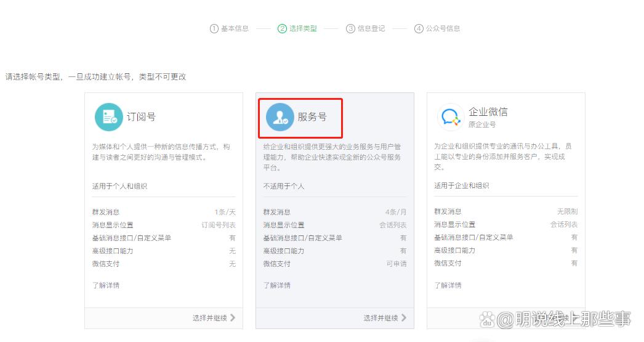The width and height of the screenshot is (644, 342).
Task: Click 高级接口能力 label in 企业微信 card
Action: click(x=454, y=250)
